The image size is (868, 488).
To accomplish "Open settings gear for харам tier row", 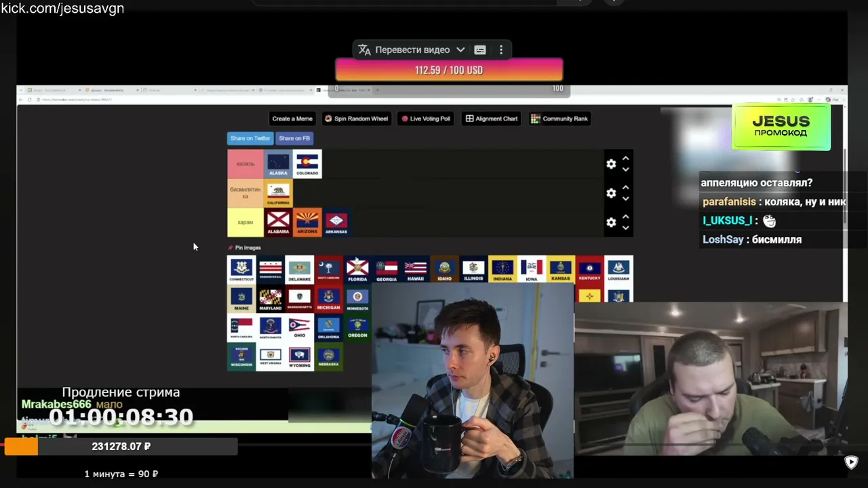I will tap(611, 222).
